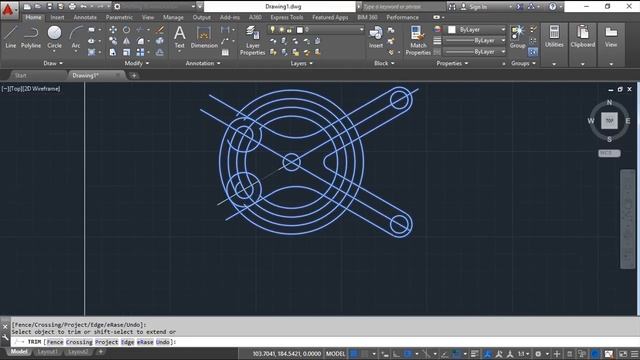Select the Stretch tool in Modify

tap(113, 52)
